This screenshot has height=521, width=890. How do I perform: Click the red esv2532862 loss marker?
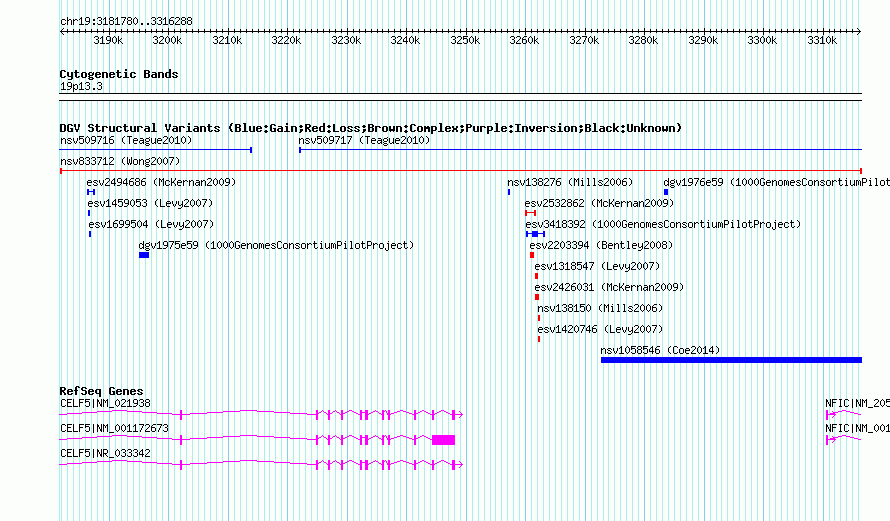tap(531, 213)
